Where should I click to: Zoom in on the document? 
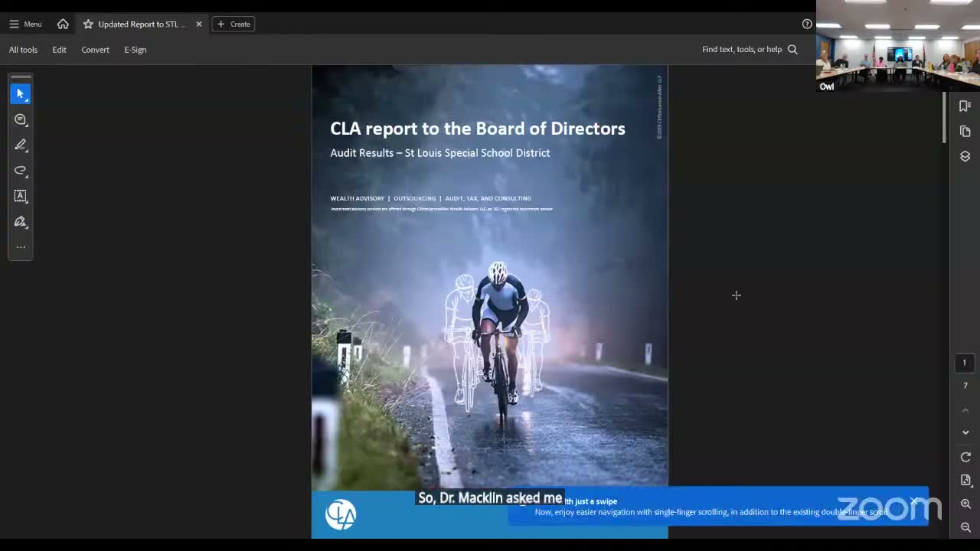pyautogui.click(x=965, y=504)
